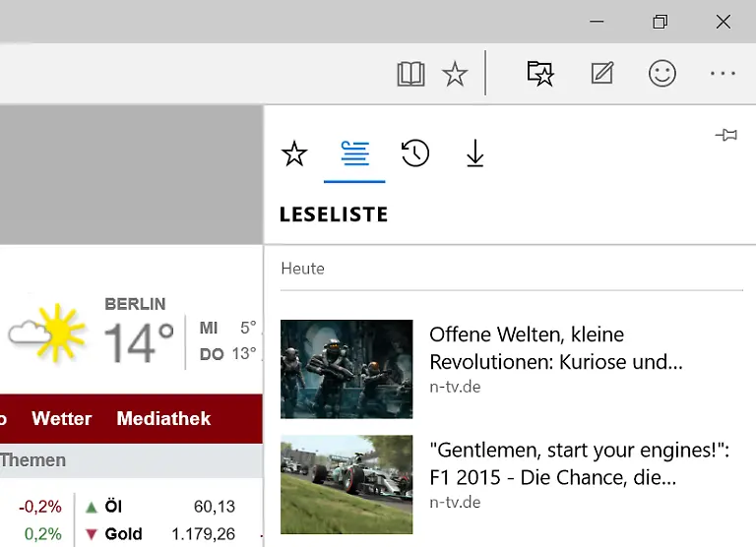Make a Web Note with pencil icon
This screenshot has height=547, width=756.
point(601,74)
